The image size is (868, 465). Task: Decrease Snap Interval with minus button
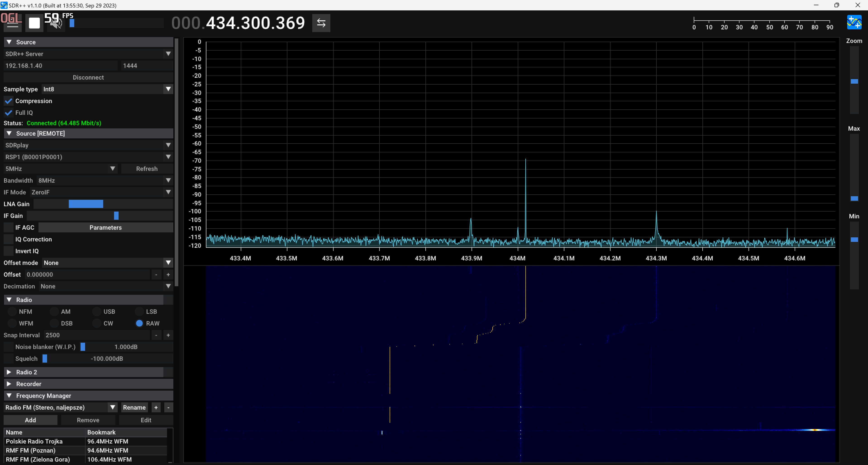coord(156,335)
